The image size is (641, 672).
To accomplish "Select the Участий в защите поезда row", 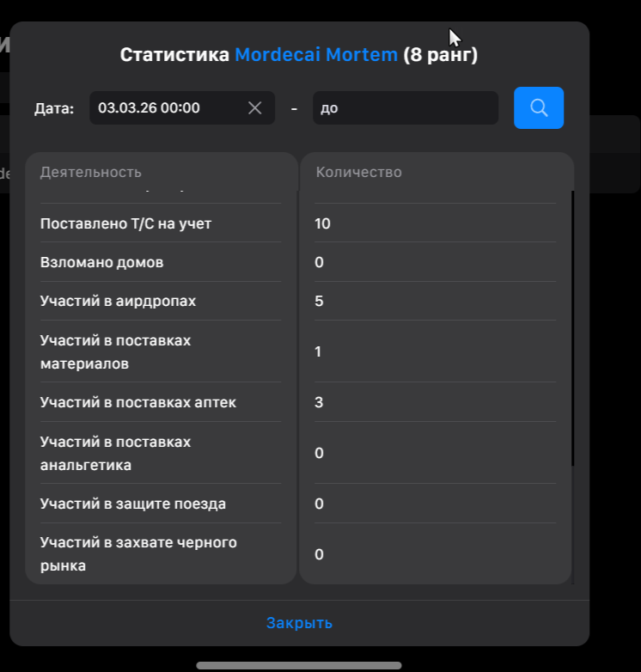I will pos(132,504).
